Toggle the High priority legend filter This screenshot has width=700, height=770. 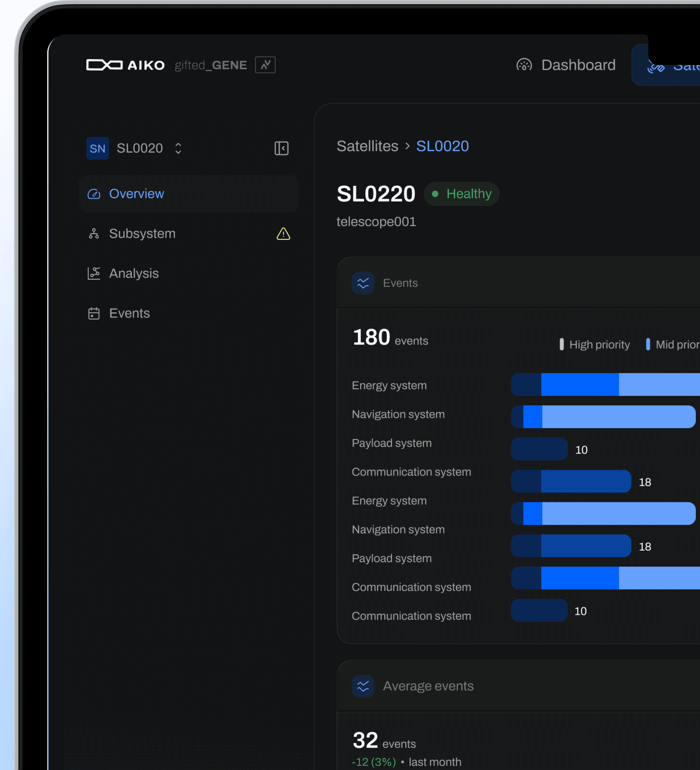[598, 345]
